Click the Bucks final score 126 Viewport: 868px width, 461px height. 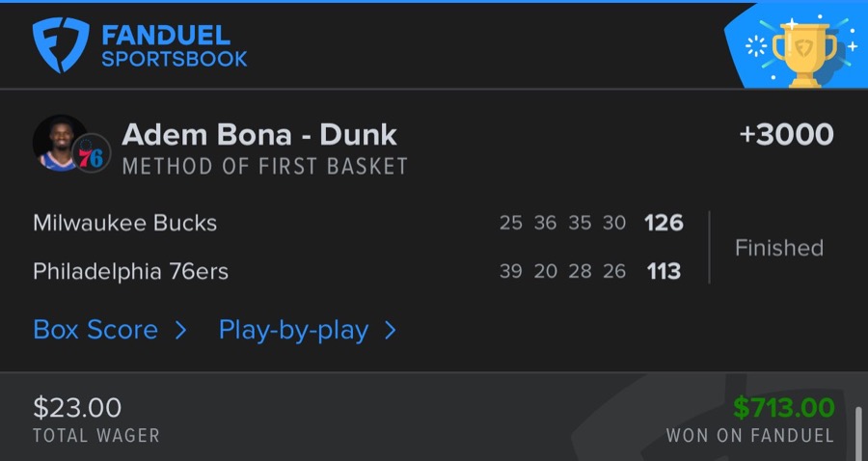pos(664,223)
